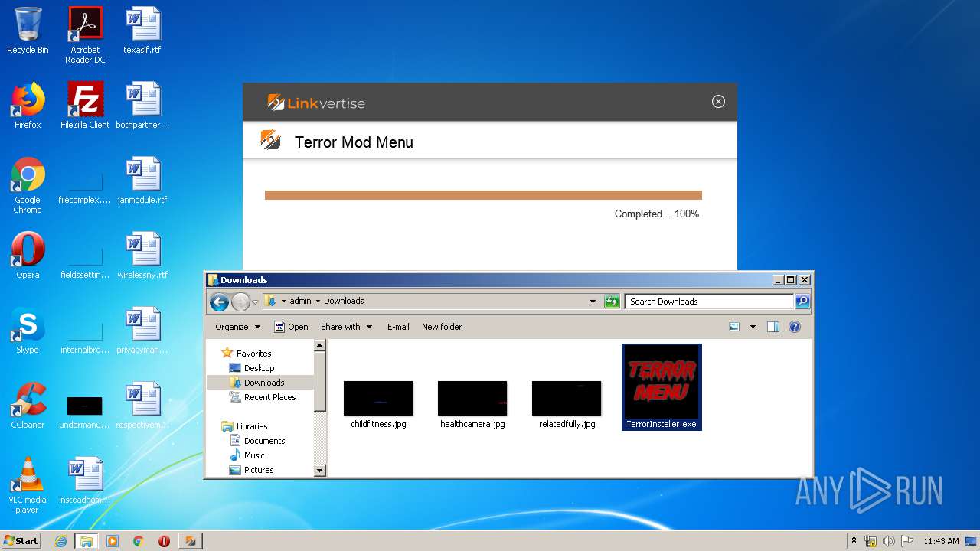The width and height of the screenshot is (980, 551).
Task: Focus the Search Downloads field
Action: pyautogui.click(x=710, y=302)
